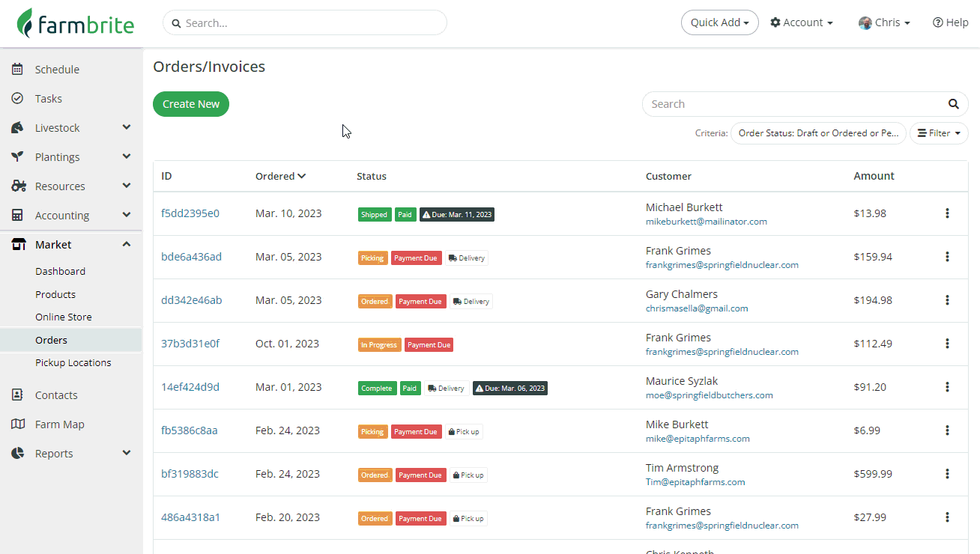Sort by the Ordered column header
Image resolution: width=980 pixels, height=554 pixels.
tap(280, 176)
